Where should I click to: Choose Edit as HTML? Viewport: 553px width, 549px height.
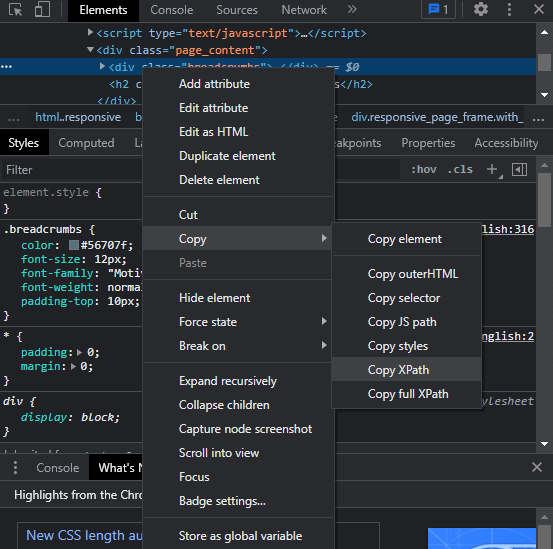(238, 132)
